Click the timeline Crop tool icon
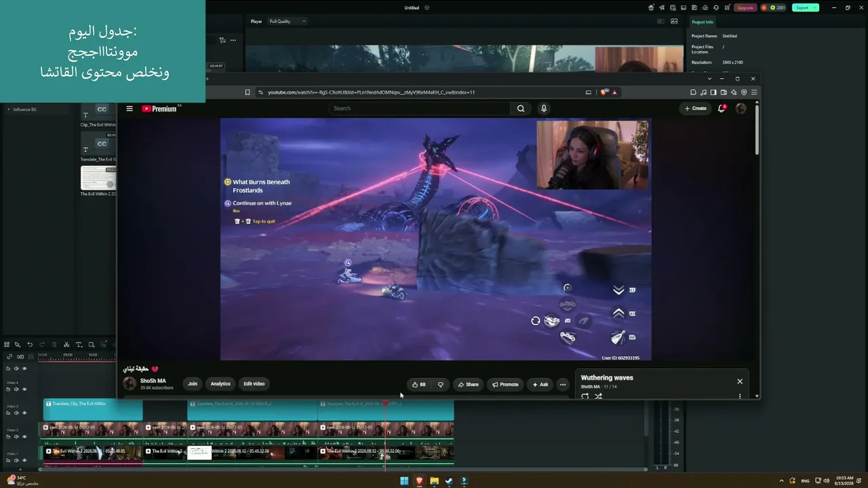The height and width of the screenshot is (488, 868). (x=92, y=344)
